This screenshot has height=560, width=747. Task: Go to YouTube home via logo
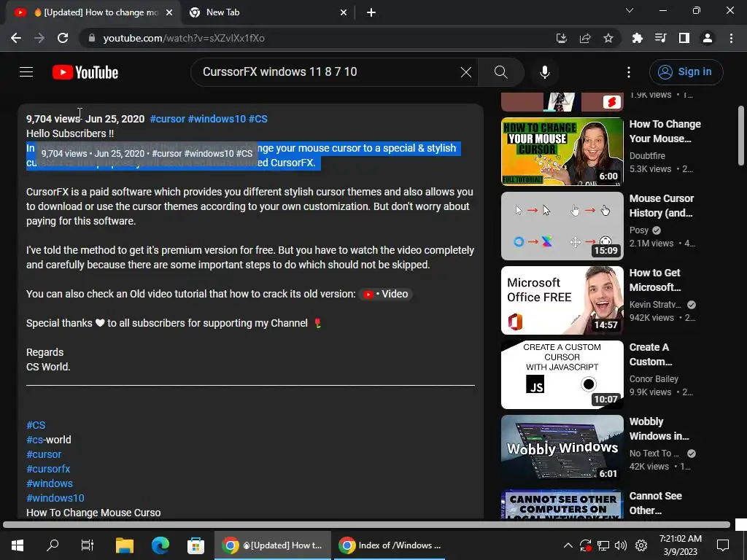coord(85,72)
